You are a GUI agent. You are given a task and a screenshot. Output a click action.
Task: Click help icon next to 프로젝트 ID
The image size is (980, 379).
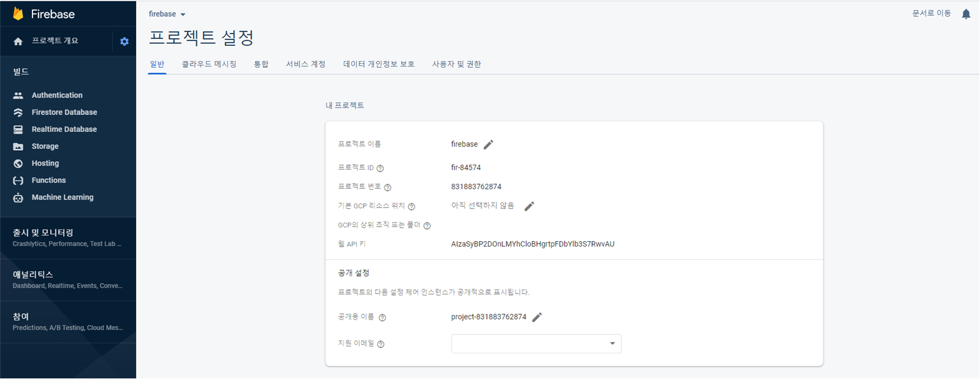click(x=380, y=168)
